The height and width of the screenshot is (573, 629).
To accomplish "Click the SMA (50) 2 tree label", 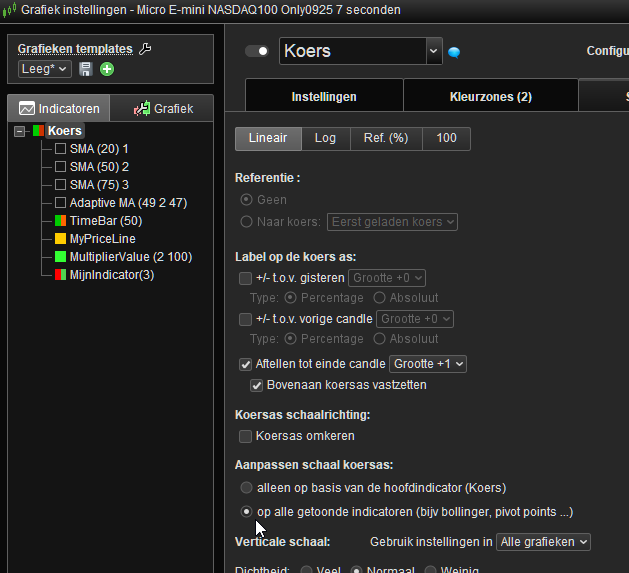I will point(99,167).
